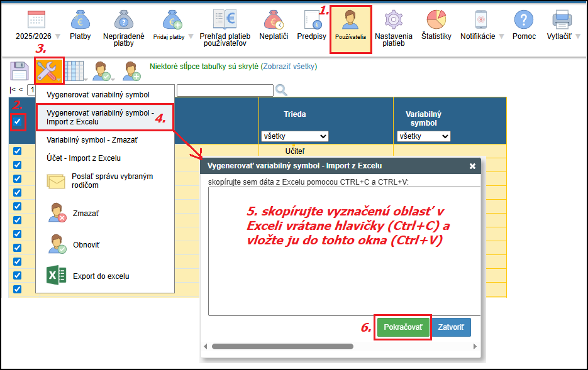Open Neplatiči debtors icon

coord(274,21)
